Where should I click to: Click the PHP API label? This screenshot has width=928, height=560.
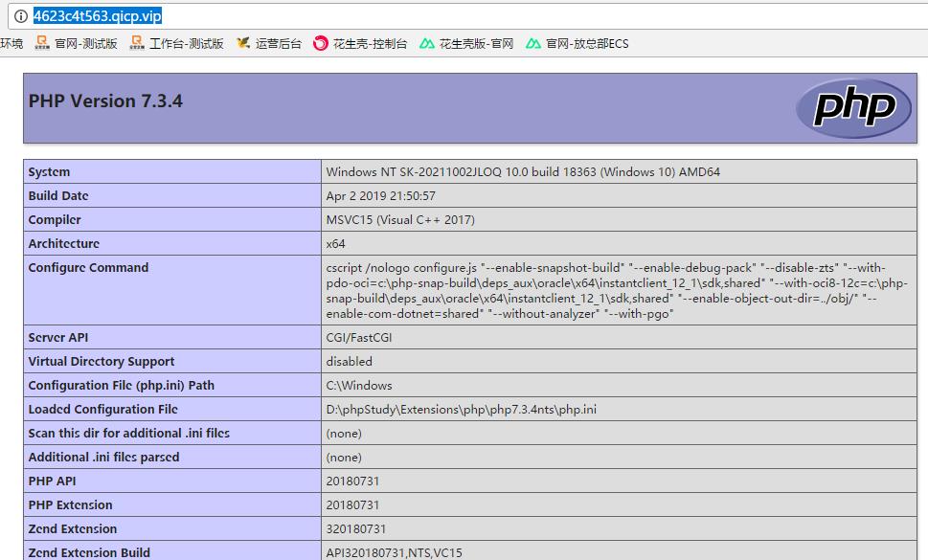pos(52,481)
